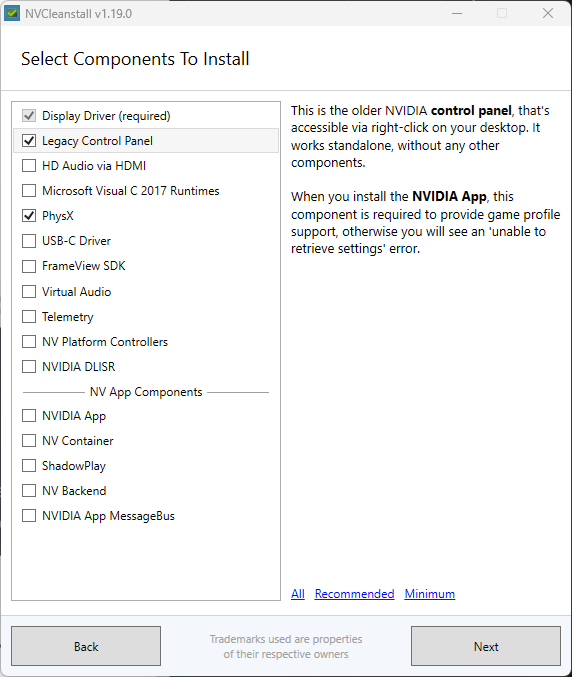Enable the Virtual Audio component
This screenshot has height=677, width=572.
click(29, 292)
